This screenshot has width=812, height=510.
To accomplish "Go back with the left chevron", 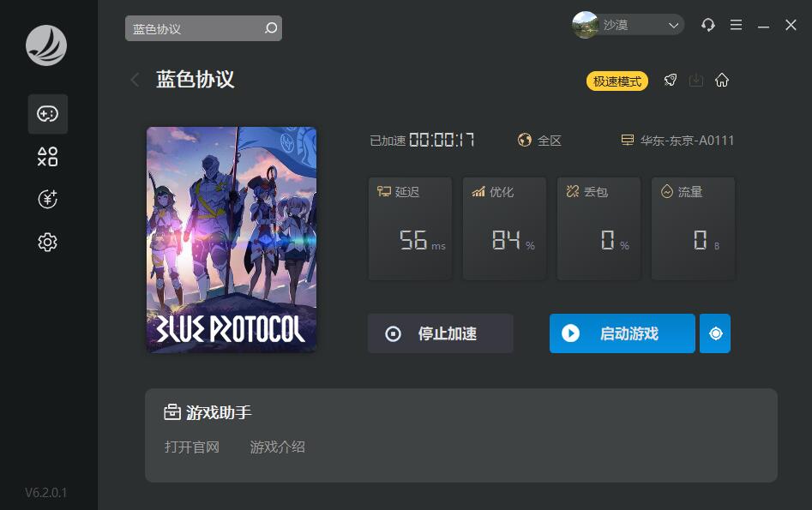I will pyautogui.click(x=135, y=80).
